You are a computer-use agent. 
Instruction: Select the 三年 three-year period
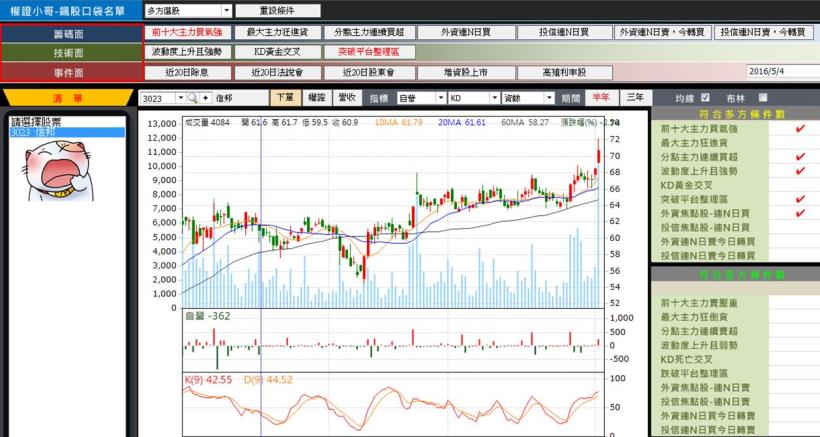(x=635, y=98)
